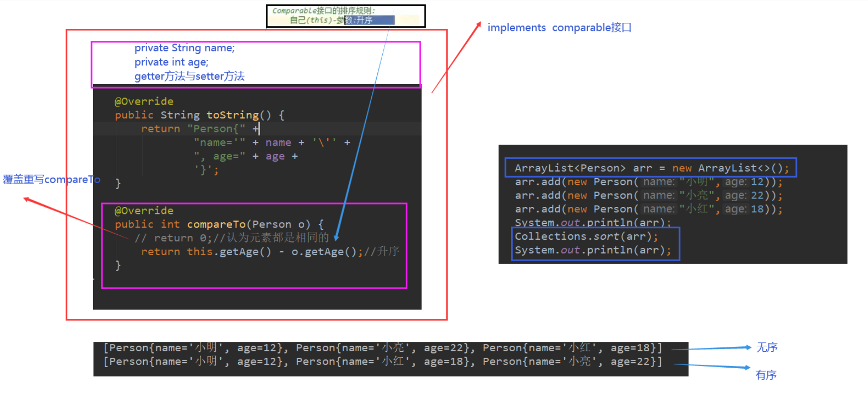Click the '"name='" + name' code line
Screen dimensions: 868x406
(x=272, y=142)
